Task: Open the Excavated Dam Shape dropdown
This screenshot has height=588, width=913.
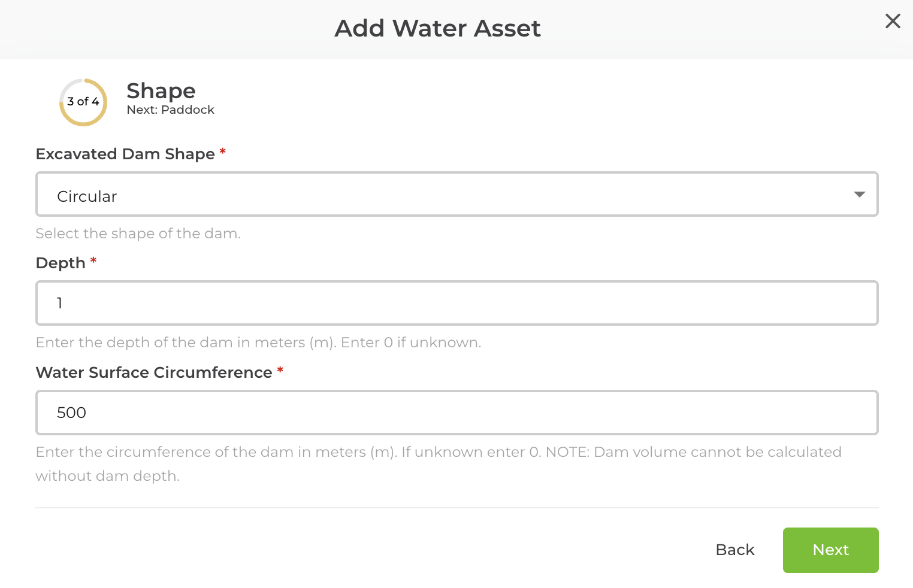Action: (456, 194)
